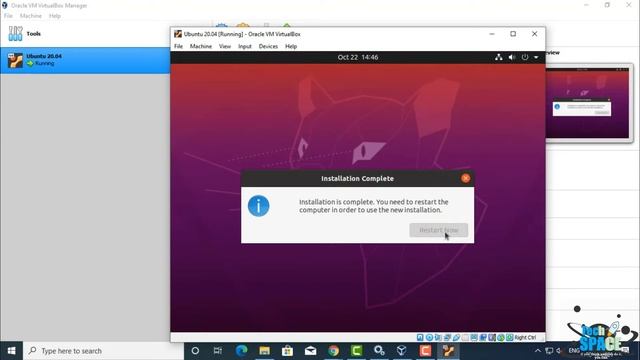This screenshot has width=640, height=360.
Task: Open File menu in Ubuntu VM window
Action: click(x=178, y=46)
